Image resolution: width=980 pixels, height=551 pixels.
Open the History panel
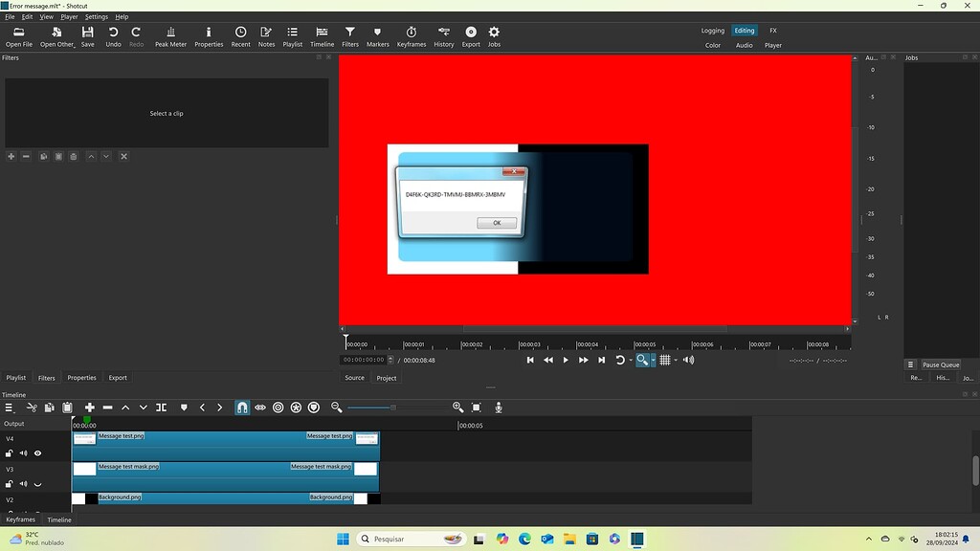tap(443, 35)
